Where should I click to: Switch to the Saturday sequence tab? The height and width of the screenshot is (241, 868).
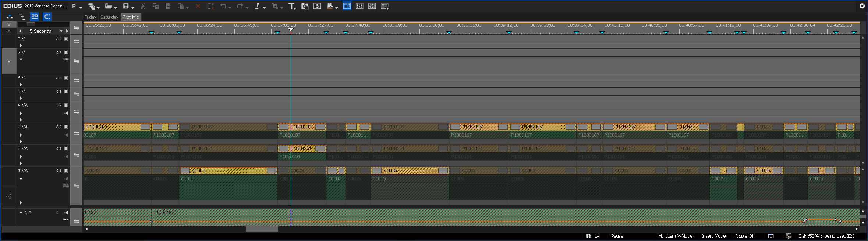pyautogui.click(x=109, y=17)
